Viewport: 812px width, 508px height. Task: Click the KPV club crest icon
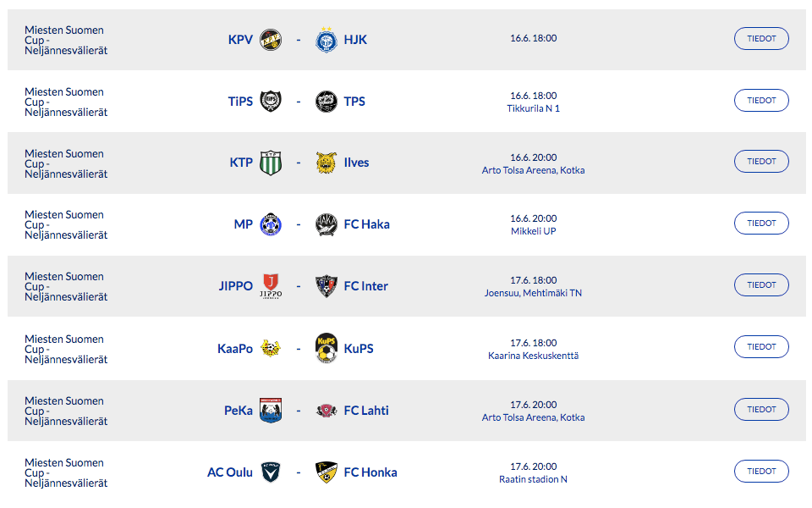tap(271, 40)
